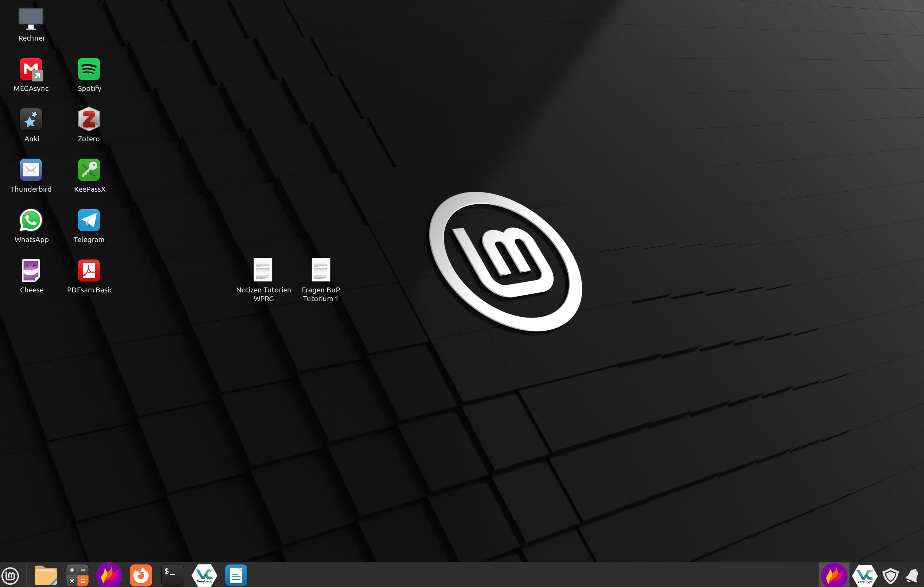Click the shield update manager tray icon
The image size is (924, 587).
coord(890,575)
